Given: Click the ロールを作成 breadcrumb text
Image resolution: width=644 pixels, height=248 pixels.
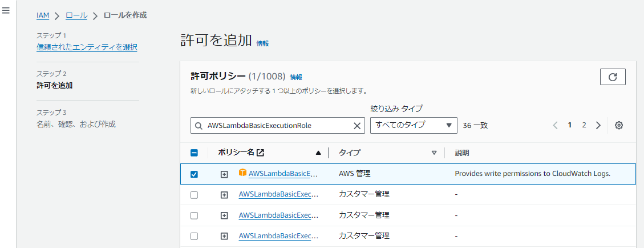Looking at the screenshot, I should point(125,15).
